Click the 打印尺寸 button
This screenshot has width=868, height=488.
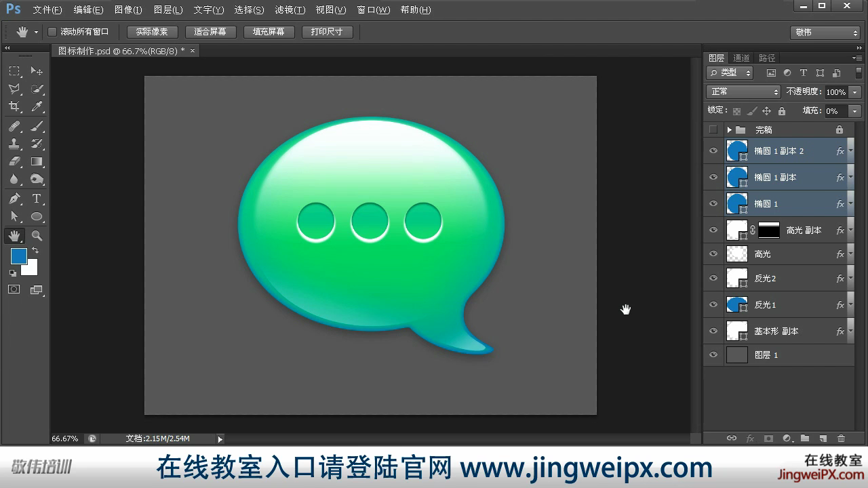(327, 32)
